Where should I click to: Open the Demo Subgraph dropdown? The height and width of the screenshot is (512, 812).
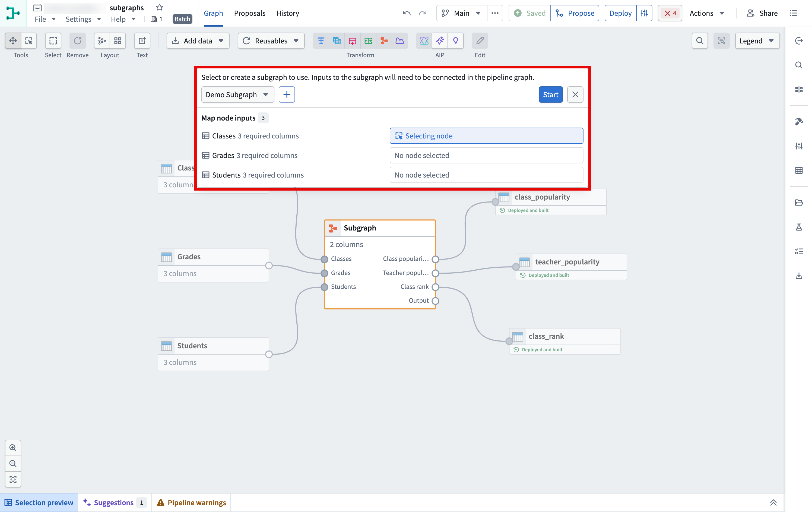[x=237, y=94]
